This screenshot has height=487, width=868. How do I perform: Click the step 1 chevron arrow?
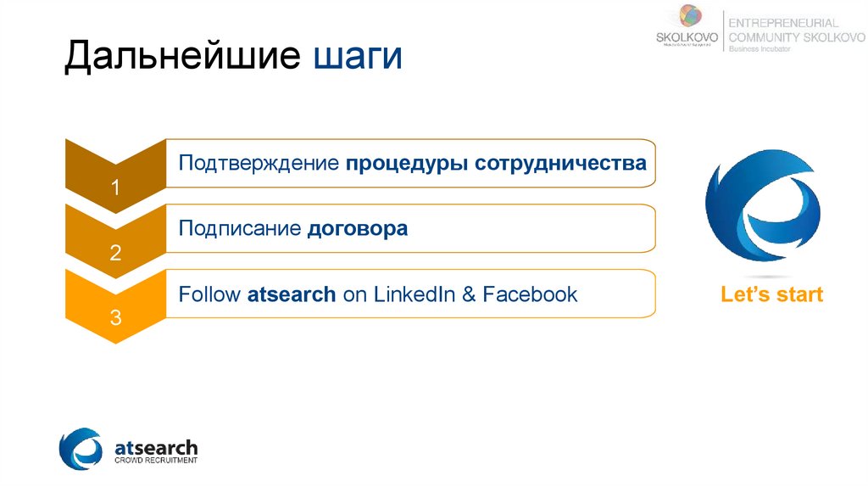pyautogui.click(x=116, y=172)
